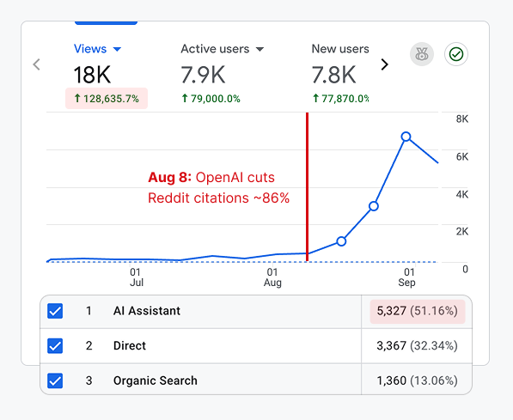
Task: Click the 77,870.0% change value
Action: coord(340,99)
